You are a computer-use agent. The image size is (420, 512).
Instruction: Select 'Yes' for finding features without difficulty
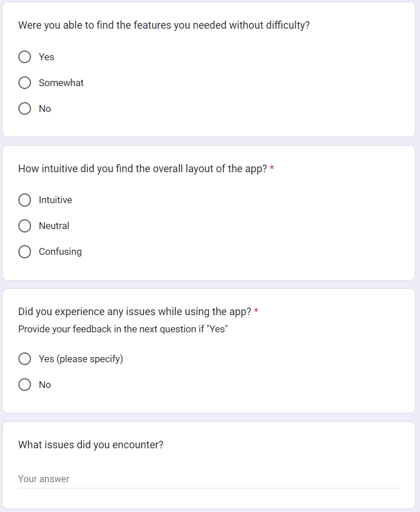click(25, 57)
